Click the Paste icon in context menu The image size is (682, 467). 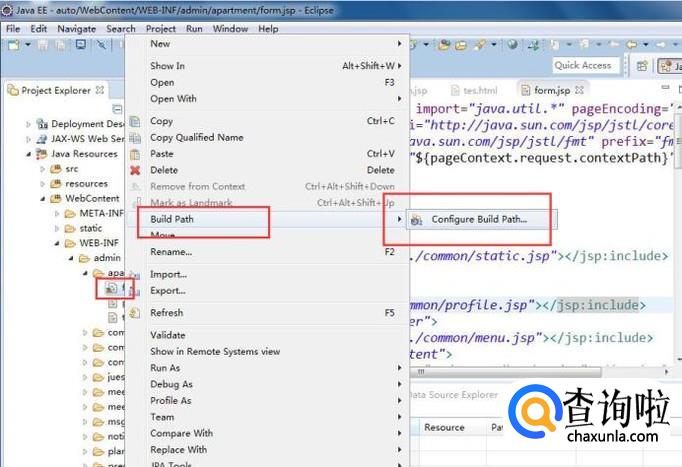tap(136, 154)
